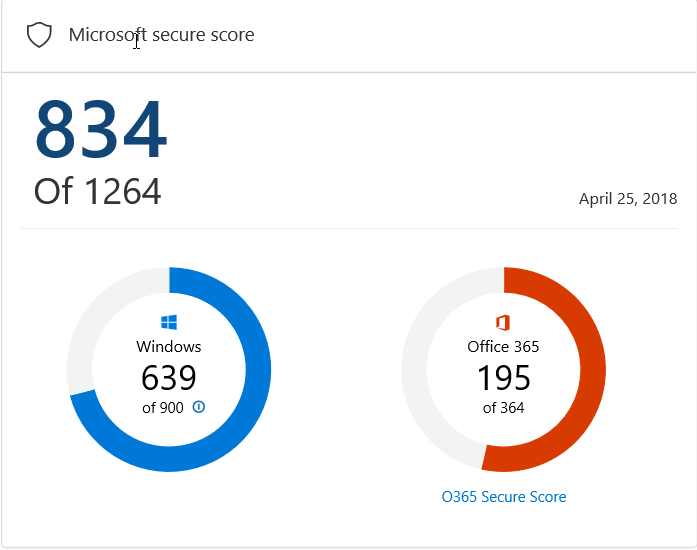Click the 'of 900' text
This screenshot has width=697, height=550.
[x=162, y=407]
